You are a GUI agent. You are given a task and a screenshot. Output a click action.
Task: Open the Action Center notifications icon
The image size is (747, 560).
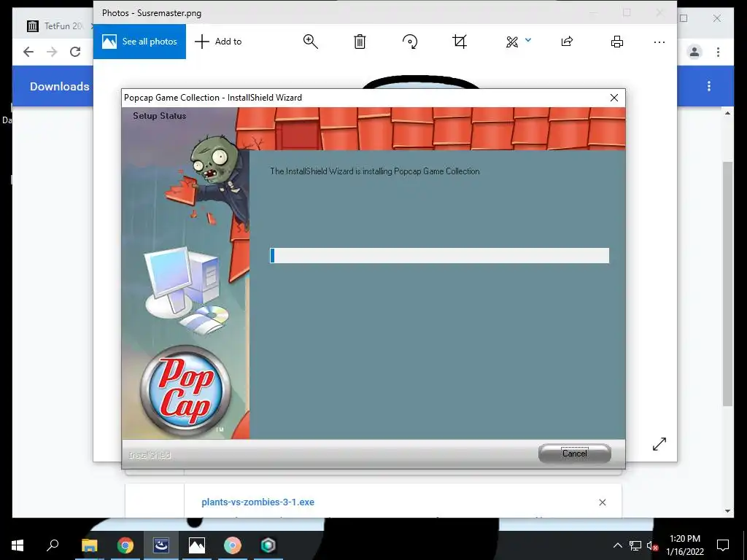(723, 545)
